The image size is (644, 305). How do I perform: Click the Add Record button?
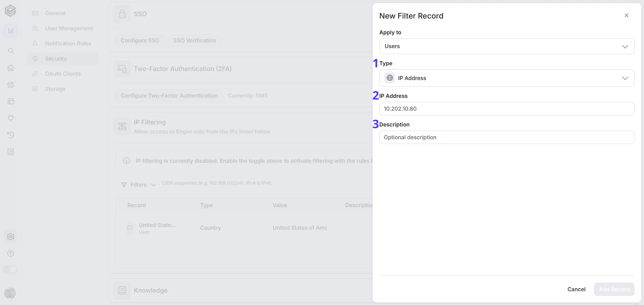[614, 289]
